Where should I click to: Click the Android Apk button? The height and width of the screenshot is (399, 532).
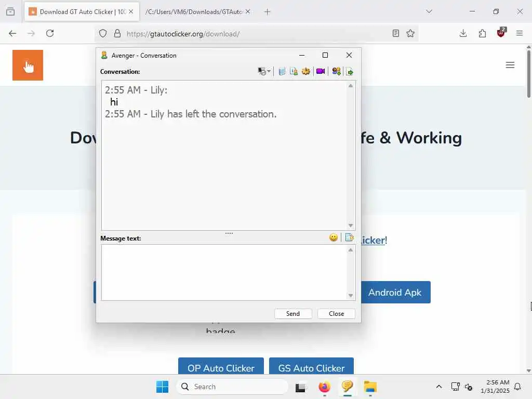[x=395, y=292]
